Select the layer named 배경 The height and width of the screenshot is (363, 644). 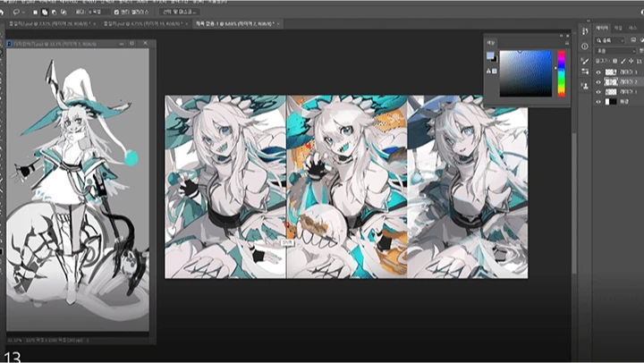pyautogui.click(x=624, y=102)
